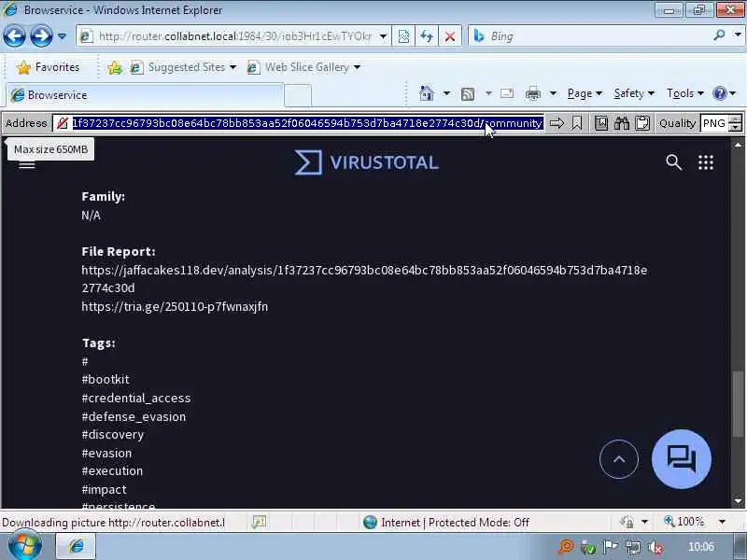This screenshot has width=747, height=560.
Task: Click the page vertical scrollbar thumb
Action: [x=738, y=404]
